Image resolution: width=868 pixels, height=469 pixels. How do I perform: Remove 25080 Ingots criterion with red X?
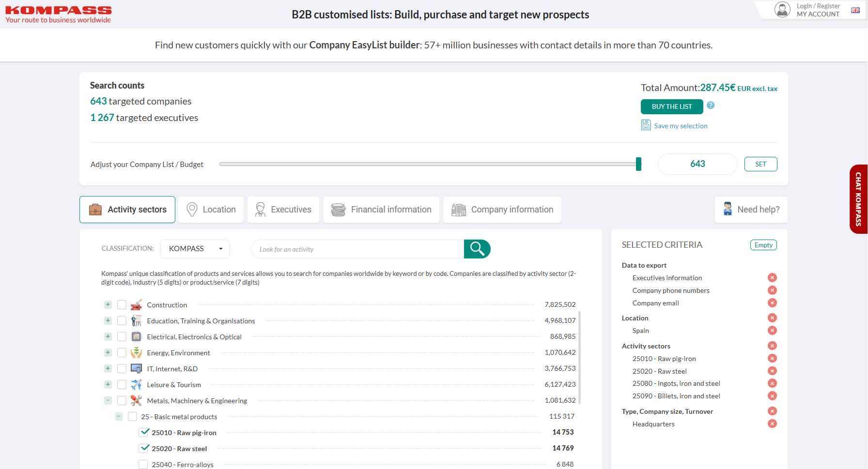772,383
